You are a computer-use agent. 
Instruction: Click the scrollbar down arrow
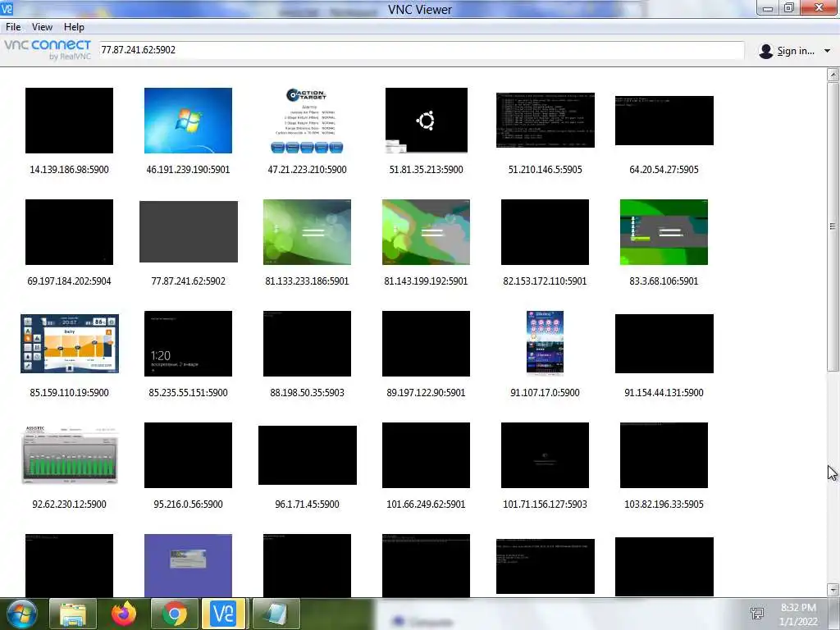pos(833,590)
